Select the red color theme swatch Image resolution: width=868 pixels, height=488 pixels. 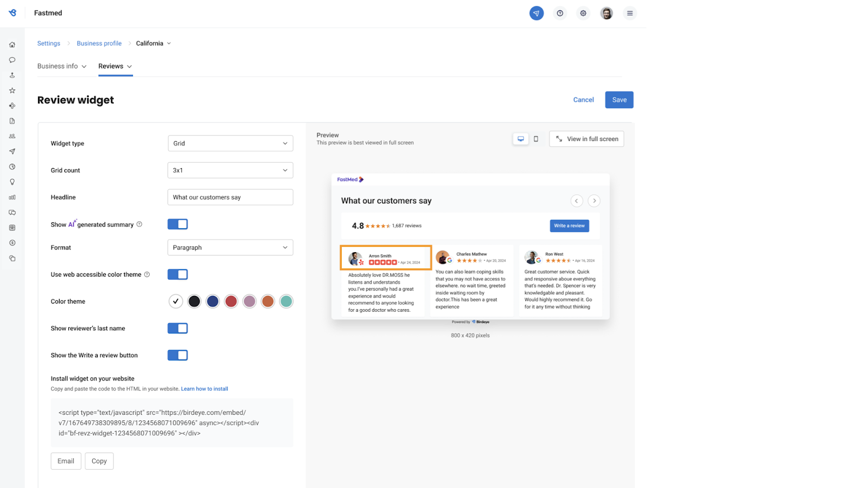[x=231, y=301]
